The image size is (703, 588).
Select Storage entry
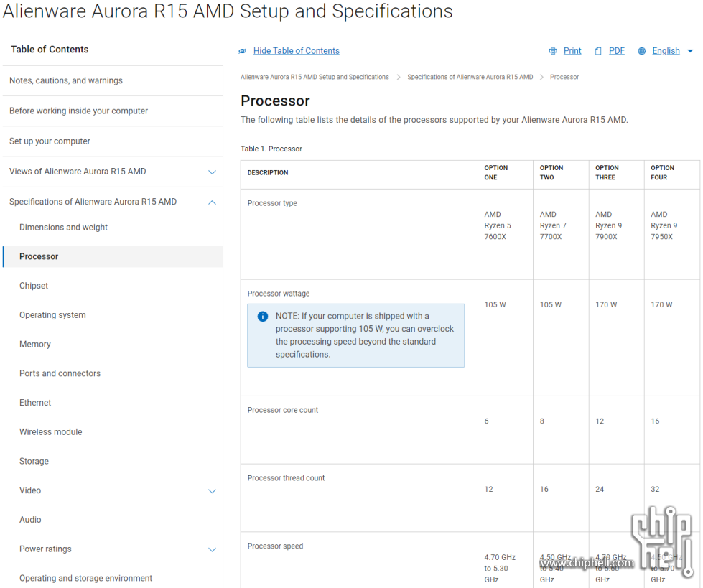34,461
